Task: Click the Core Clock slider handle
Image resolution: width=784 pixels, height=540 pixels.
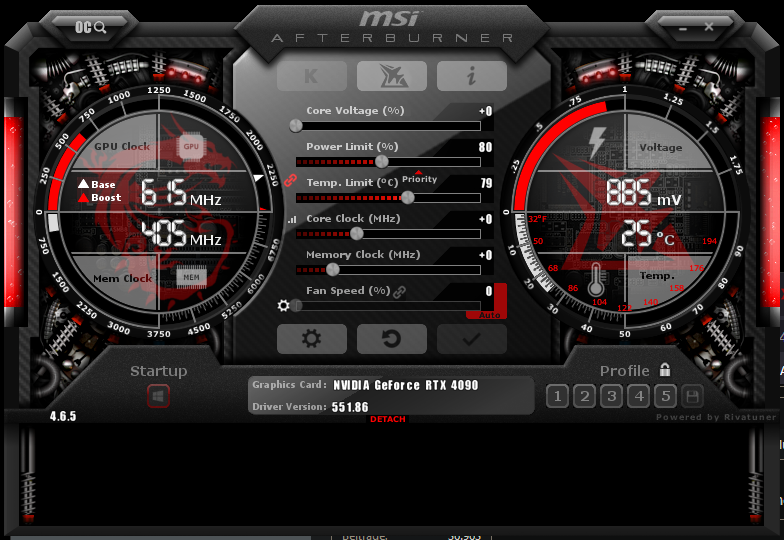Action: 356,234
